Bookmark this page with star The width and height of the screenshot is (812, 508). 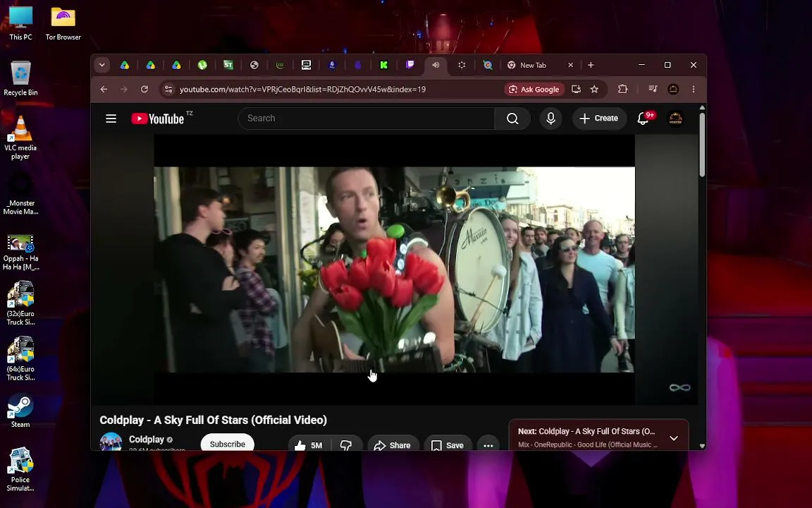(x=594, y=89)
